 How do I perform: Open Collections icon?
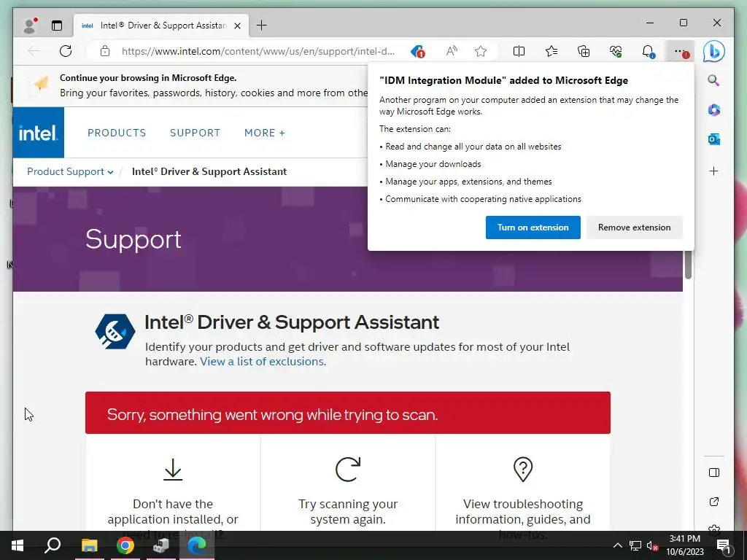pos(584,51)
